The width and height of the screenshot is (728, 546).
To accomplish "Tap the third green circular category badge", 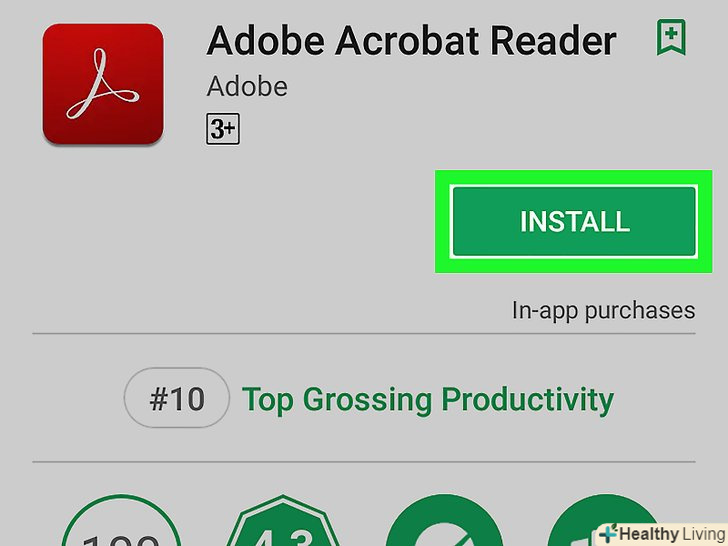I will (444, 520).
